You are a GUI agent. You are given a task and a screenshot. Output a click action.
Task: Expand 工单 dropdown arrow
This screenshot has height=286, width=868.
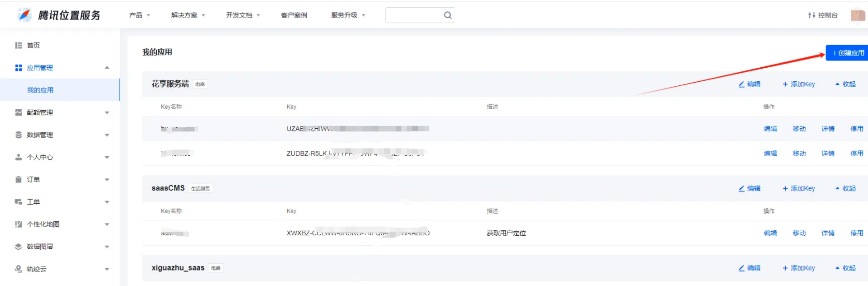click(x=107, y=202)
